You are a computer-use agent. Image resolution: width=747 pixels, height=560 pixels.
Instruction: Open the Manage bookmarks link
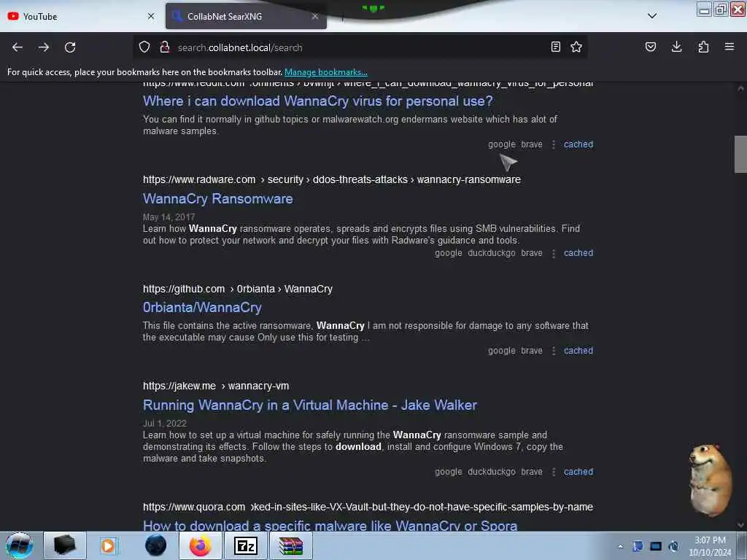click(x=326, y=72)
